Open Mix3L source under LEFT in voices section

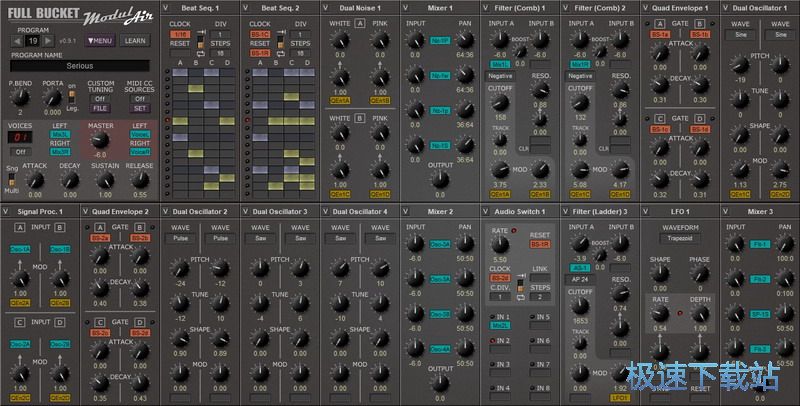click(x=60, y=135)
